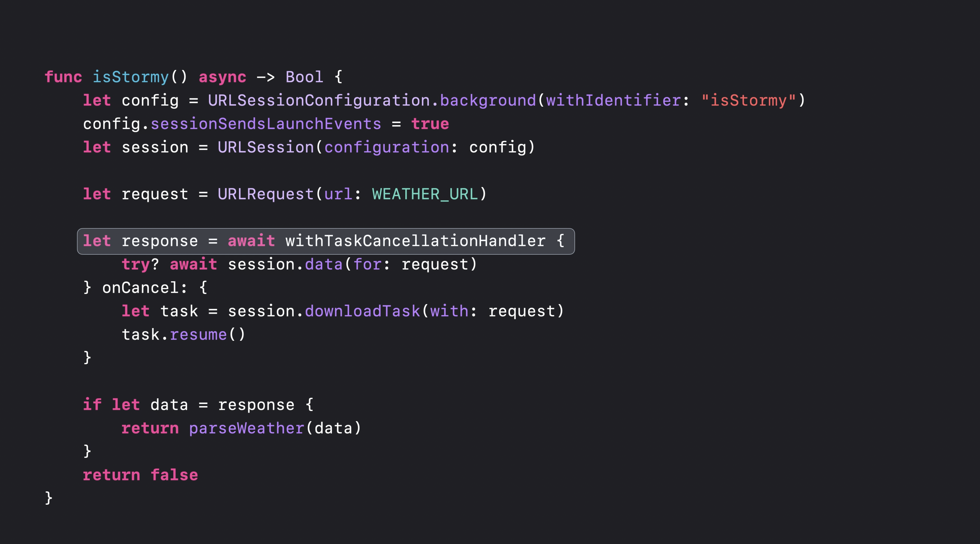Click parseWeather function call
980x544 pixels.
(246, 428)
